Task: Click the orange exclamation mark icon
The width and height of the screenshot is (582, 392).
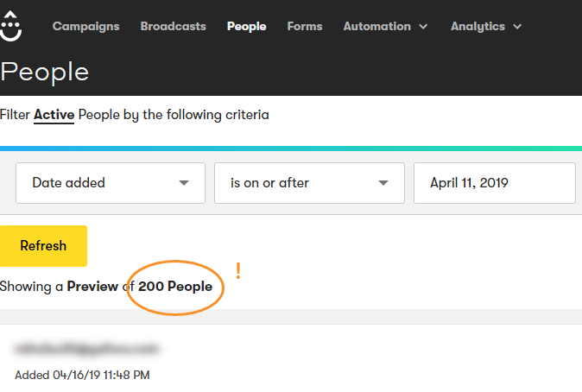Action: click(238, 270)
